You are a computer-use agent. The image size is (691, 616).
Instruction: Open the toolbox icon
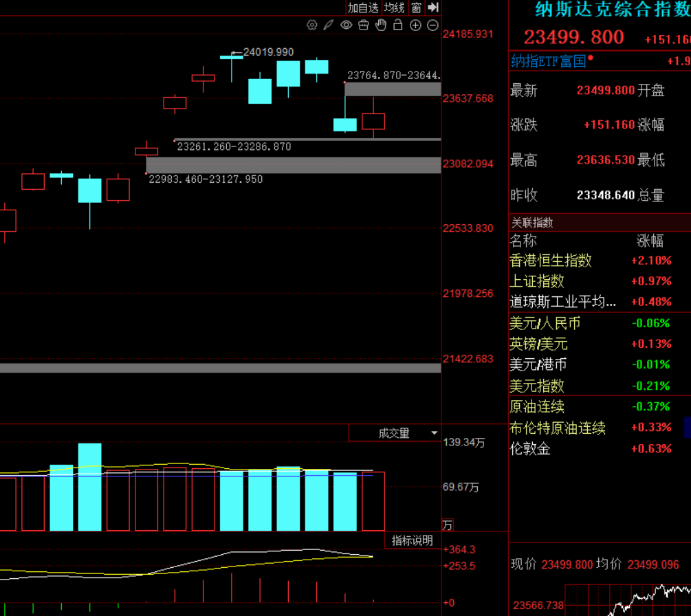coord(364,25)
